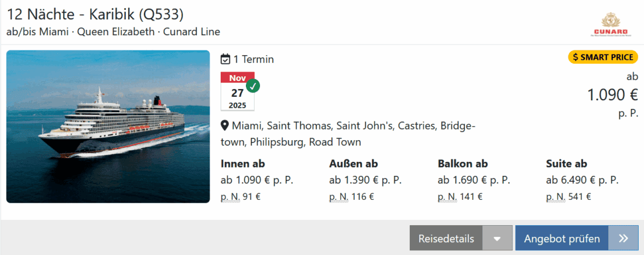Click the Cunard Line logo

click(x=609, y=25)
